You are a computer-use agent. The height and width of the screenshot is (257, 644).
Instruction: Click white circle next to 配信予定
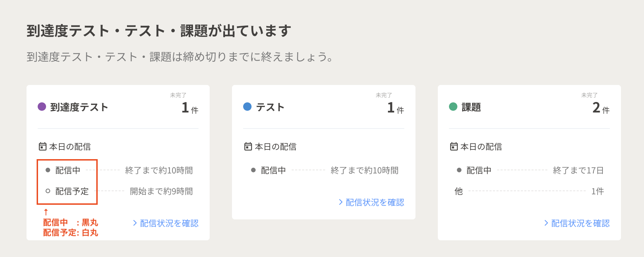click(x=48, y=191)
